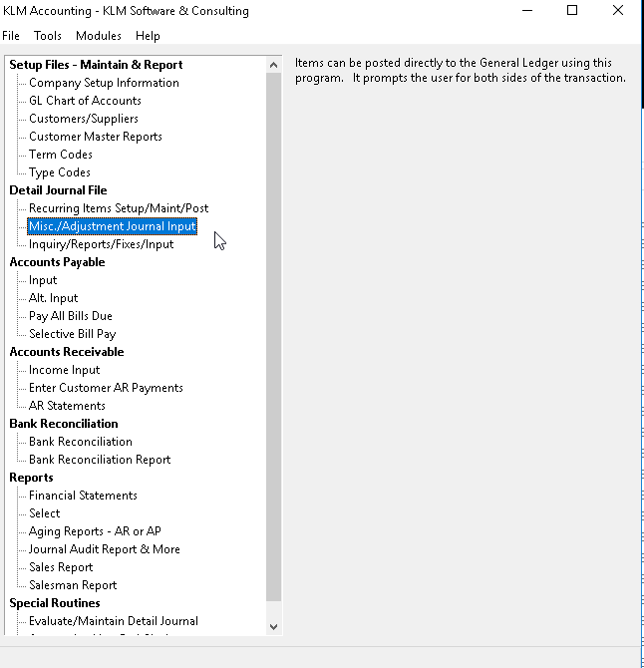Screen dimensions: 644x668
Task: Select Customers/Suppliers item
Action: pos(84,119)
